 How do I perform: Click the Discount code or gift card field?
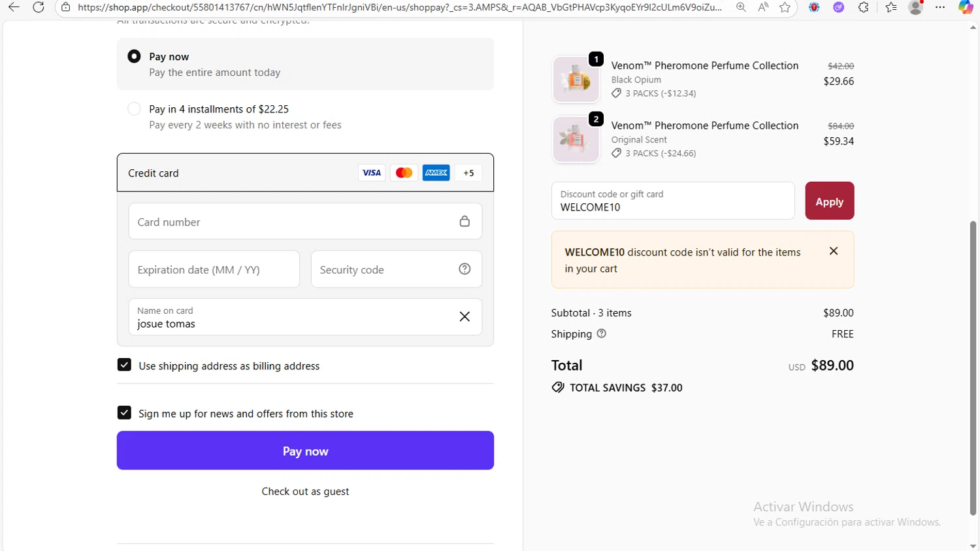[673, 201]
